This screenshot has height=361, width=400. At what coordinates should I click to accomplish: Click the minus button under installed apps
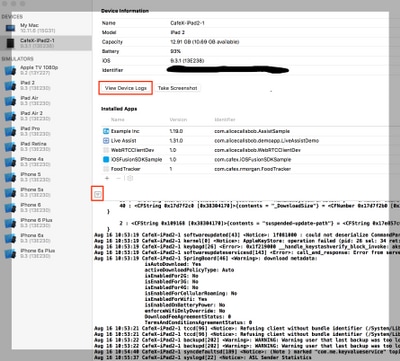click(118, 178)
